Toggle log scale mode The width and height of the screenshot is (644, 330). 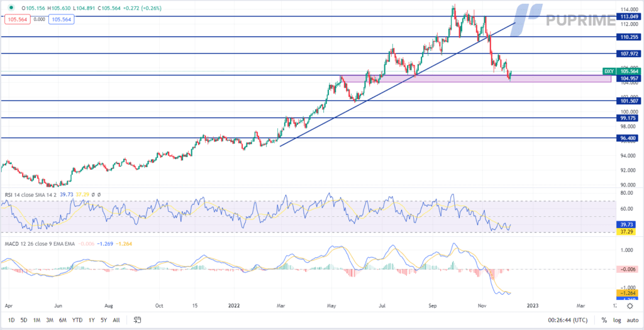tap(617, 320)
